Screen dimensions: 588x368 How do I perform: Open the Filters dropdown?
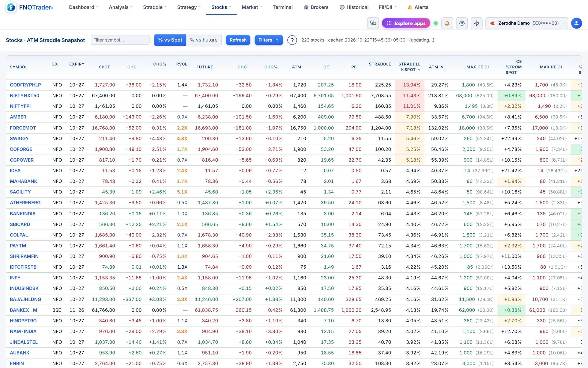coord(269,40)
